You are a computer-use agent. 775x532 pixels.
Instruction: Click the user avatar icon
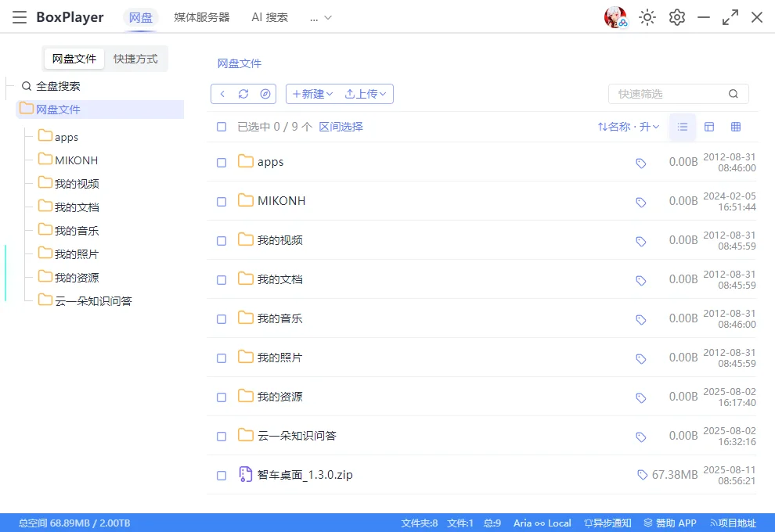point(615,17)
